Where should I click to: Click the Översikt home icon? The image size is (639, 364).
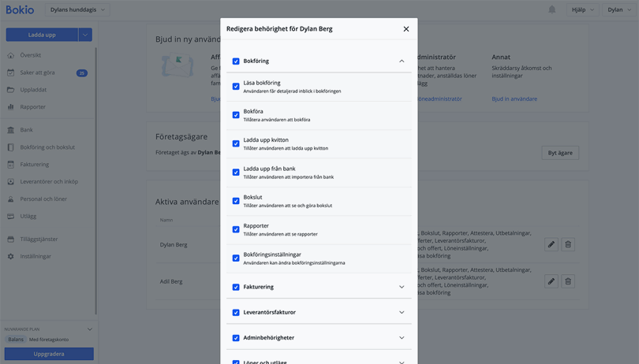coord(10,55)
